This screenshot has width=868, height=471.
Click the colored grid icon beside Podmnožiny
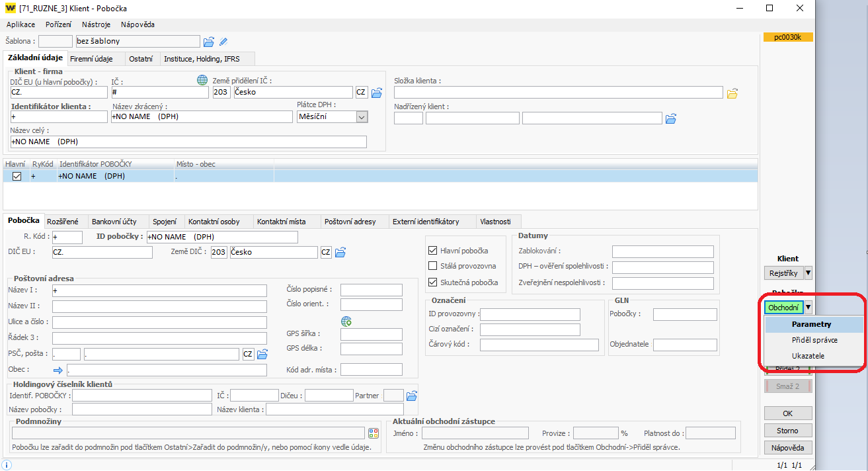click(374, 433)
